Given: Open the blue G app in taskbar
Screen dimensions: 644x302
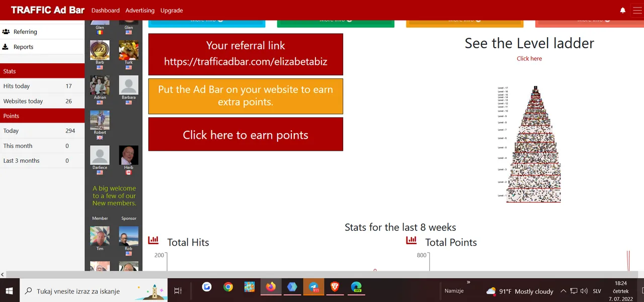Looking at the screenshot, I should (x=207, y=287).
